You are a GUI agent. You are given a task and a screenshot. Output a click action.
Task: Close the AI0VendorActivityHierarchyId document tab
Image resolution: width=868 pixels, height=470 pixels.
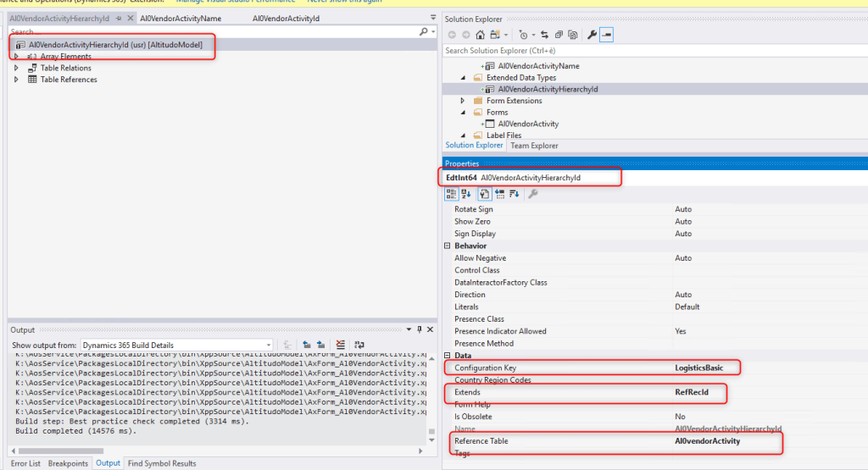(130, 18)
